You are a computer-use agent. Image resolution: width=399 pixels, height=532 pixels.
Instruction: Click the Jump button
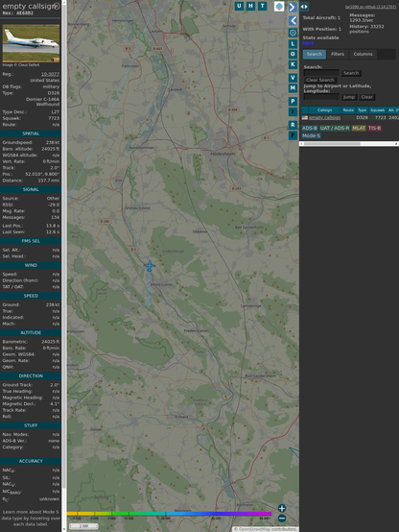tap(349, 97)
